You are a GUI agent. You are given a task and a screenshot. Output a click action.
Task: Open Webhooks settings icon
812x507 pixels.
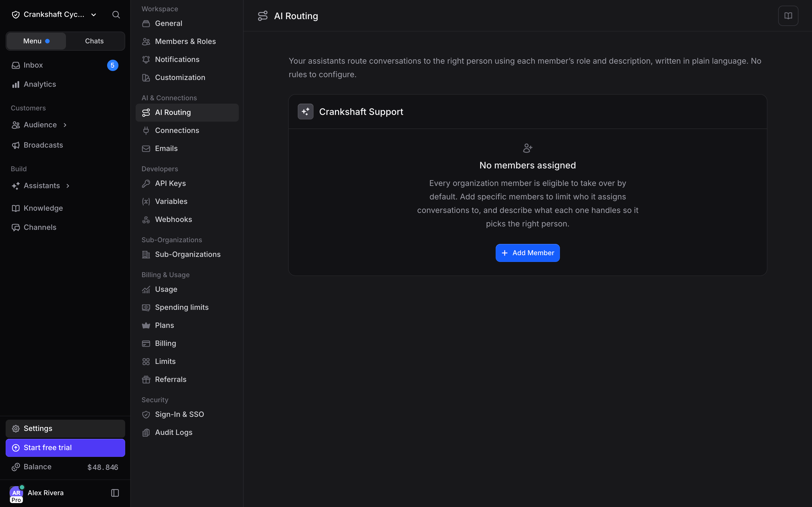(x=146, y=220)
